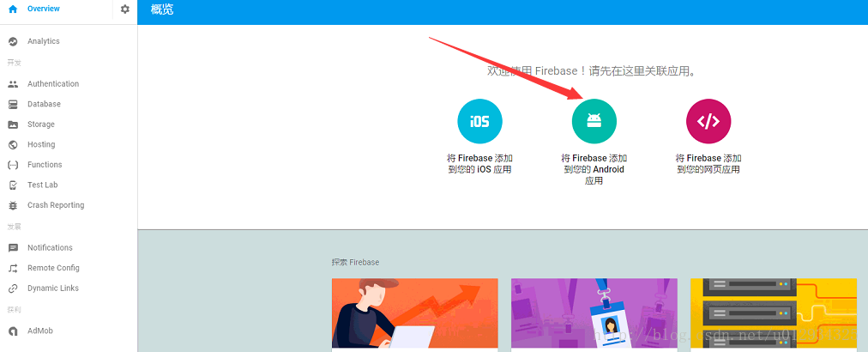
Task: Click the Analytics chart icon
Action: [13, 41]
